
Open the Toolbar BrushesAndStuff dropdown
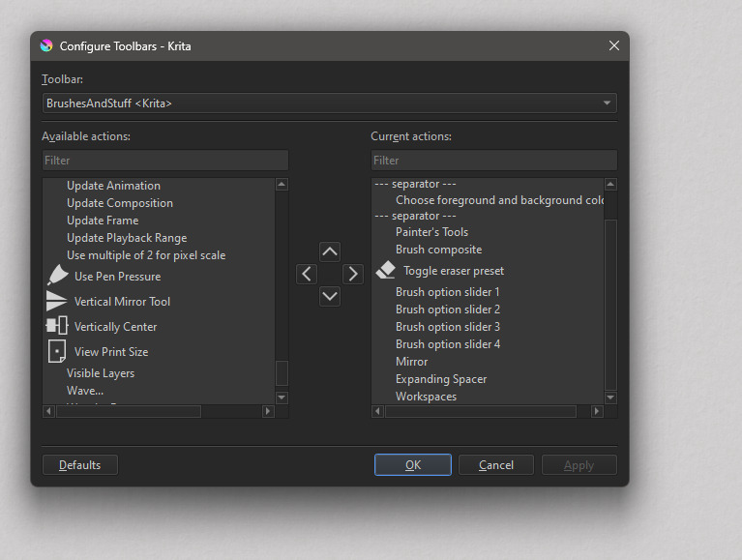[330, 103]
